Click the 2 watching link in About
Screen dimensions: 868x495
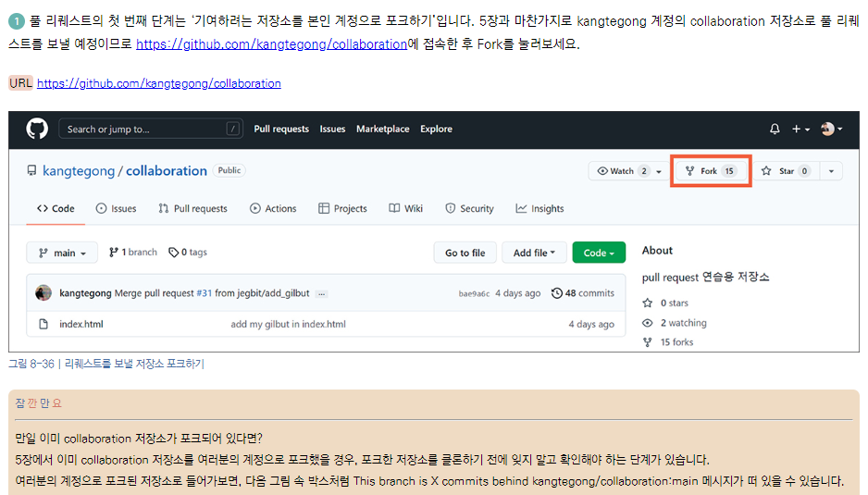(675, 323)
